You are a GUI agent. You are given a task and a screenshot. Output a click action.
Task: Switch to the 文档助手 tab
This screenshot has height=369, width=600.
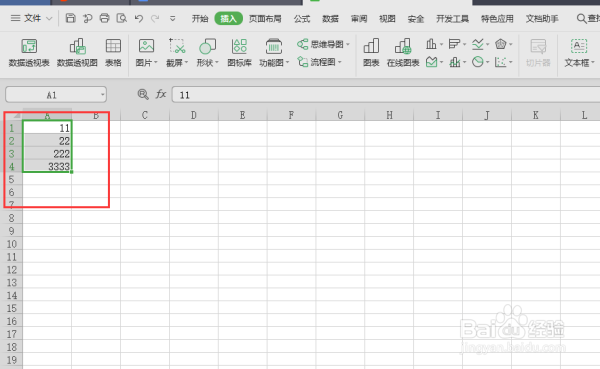click(542, 18)
